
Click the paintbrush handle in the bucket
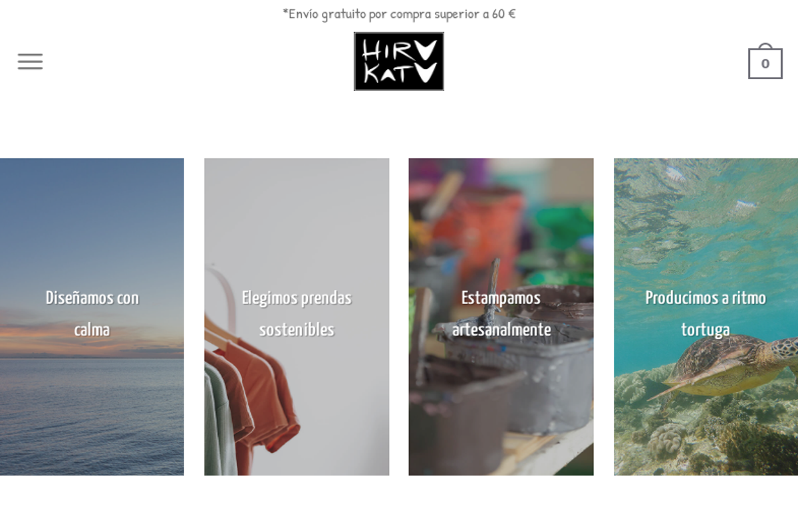pyautogui.click(x=493, y=293)
